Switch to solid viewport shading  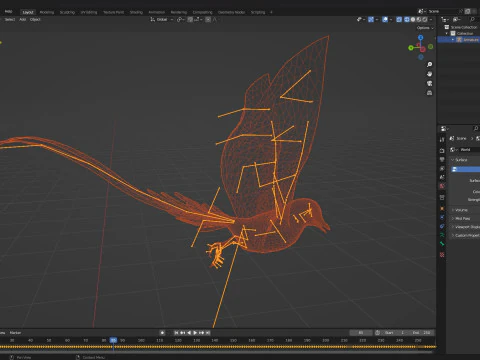point(413,20)
